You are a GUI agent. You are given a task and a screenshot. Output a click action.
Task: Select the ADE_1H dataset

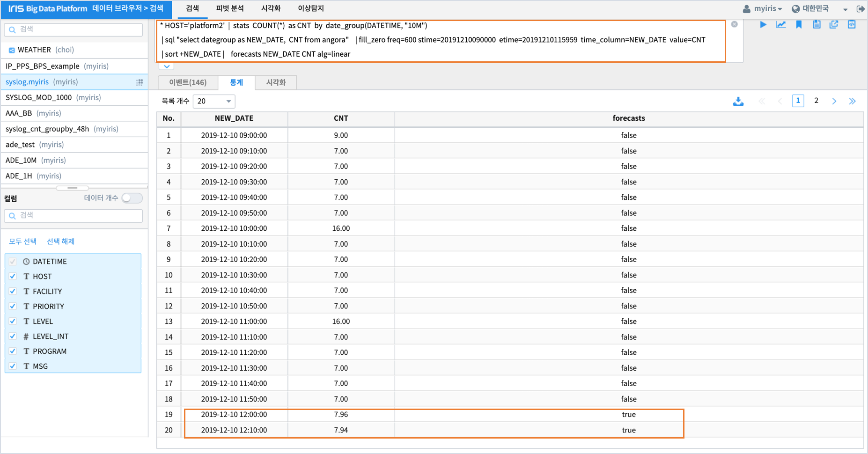(x=74, y=176)
